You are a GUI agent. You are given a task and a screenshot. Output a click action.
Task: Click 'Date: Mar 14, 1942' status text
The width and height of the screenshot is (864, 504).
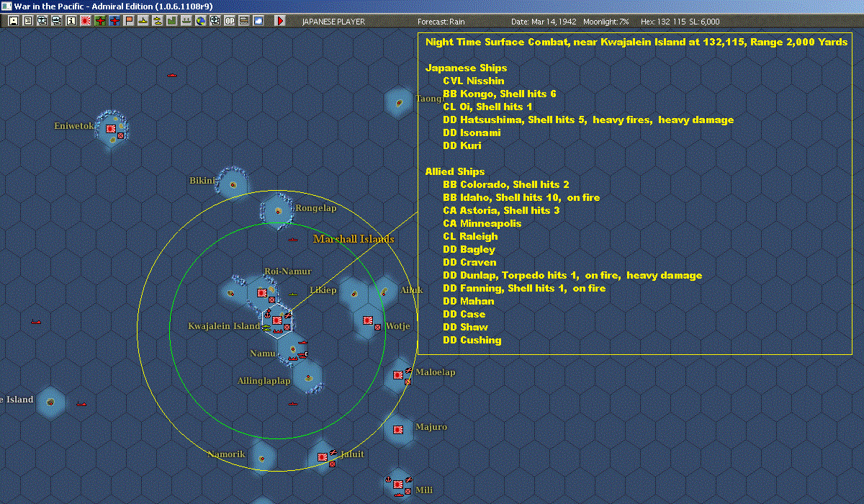(544, 22)
